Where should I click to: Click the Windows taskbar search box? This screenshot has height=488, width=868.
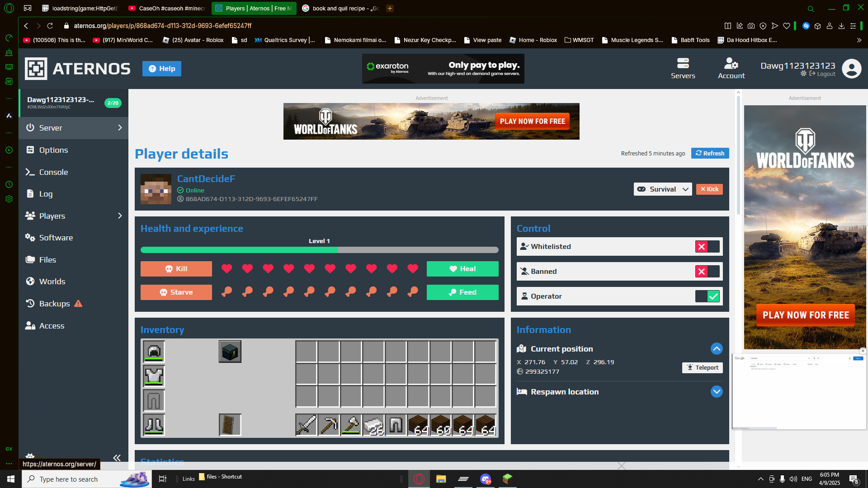[86, 479]
